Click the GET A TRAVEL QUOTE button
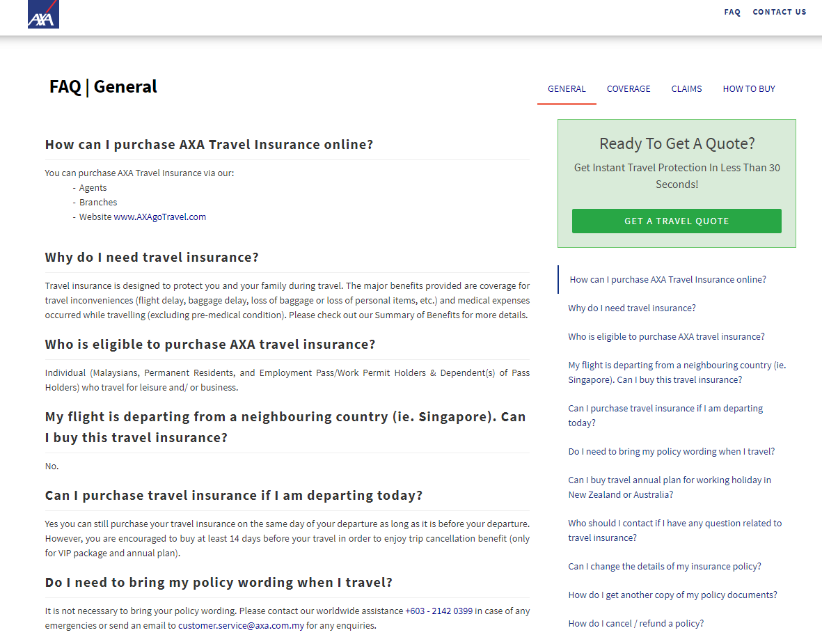The image size is (822, 644). click(x=676, y=221)
